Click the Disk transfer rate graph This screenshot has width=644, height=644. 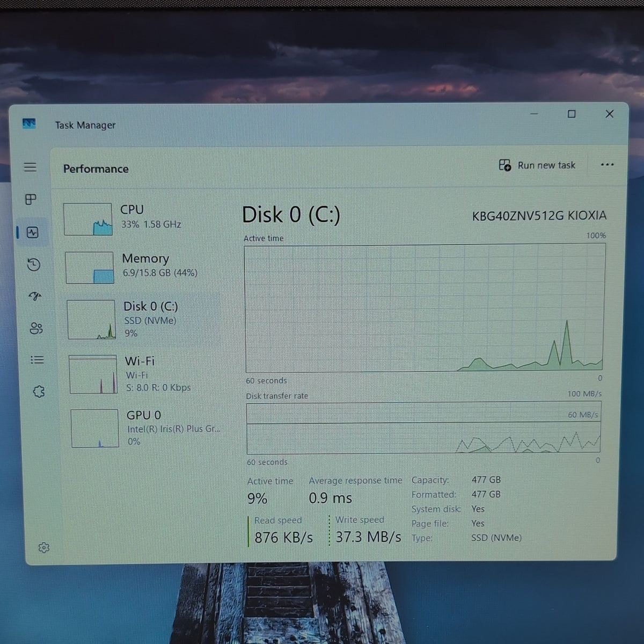pyautogui.click(x=423, y=428)
